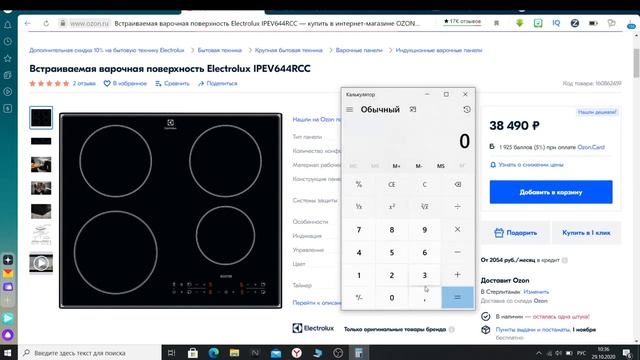
Task: Click the multiplication key
Action: pyautogui.click(x=458, y=229)
